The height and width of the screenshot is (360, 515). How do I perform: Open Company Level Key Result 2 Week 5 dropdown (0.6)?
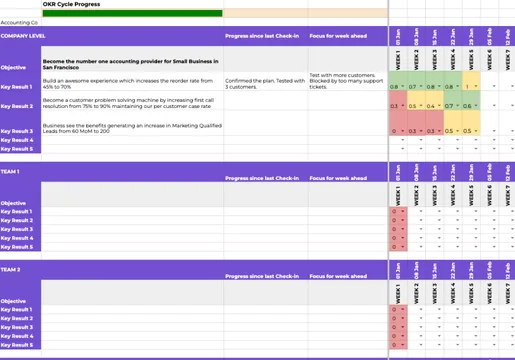tap(476, 106)
